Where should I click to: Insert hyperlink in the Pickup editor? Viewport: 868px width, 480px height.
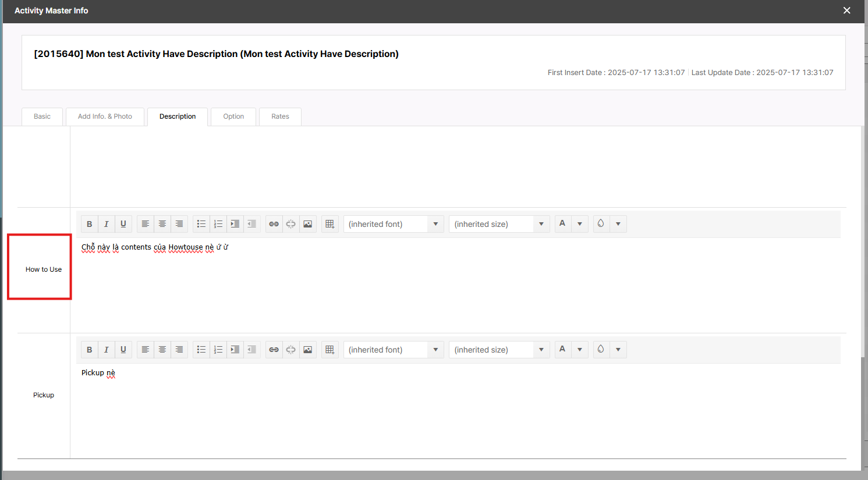274,350
